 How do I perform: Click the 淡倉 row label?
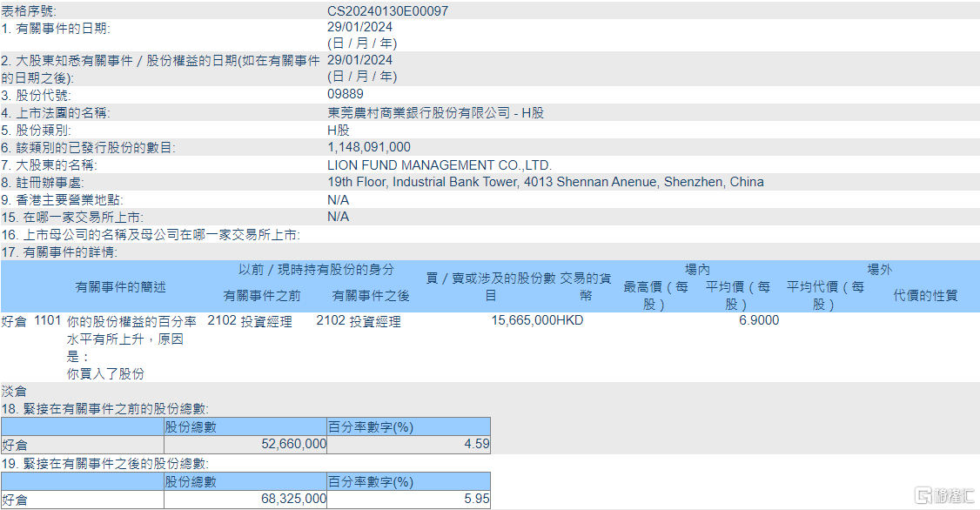point(14,392)
